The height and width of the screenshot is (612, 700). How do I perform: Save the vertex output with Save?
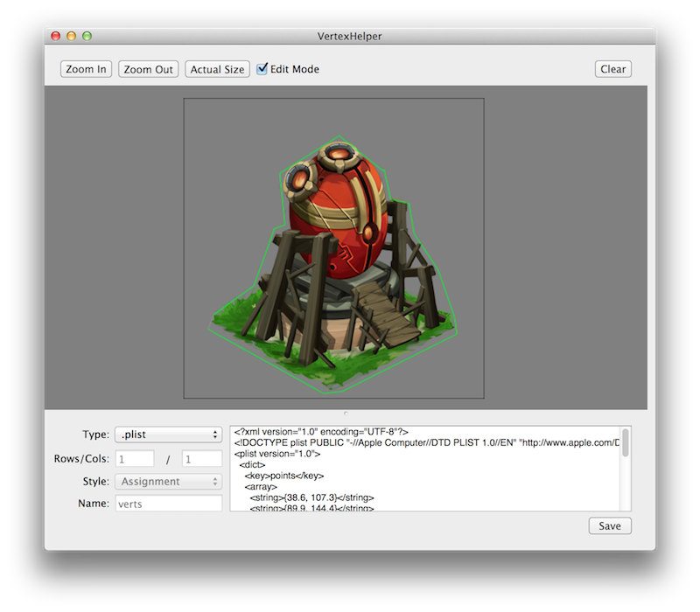pyautogui.click(x=610, y=525)
